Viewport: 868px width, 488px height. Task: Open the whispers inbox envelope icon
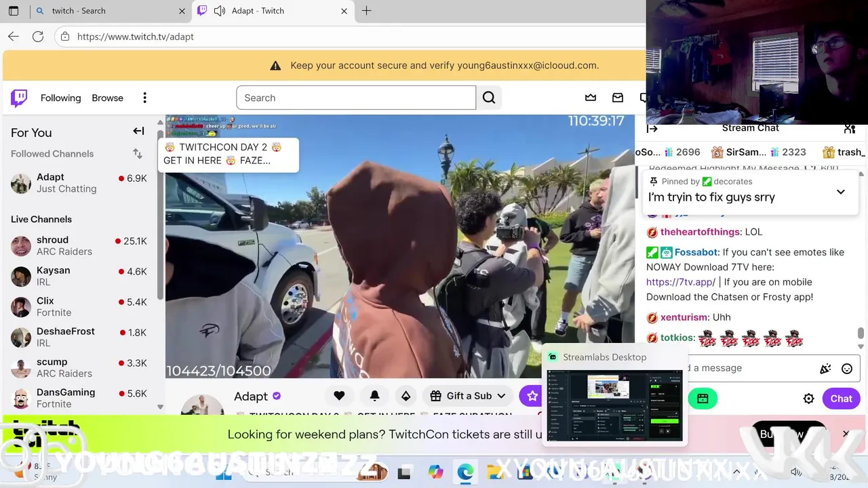tap(618, 98)
